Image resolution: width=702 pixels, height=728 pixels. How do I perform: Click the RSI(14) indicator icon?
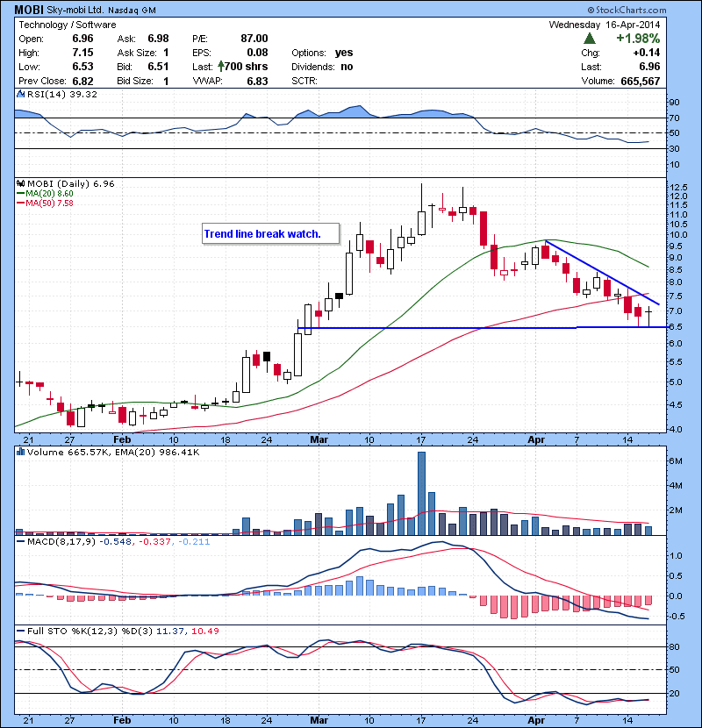coord(20,94)
